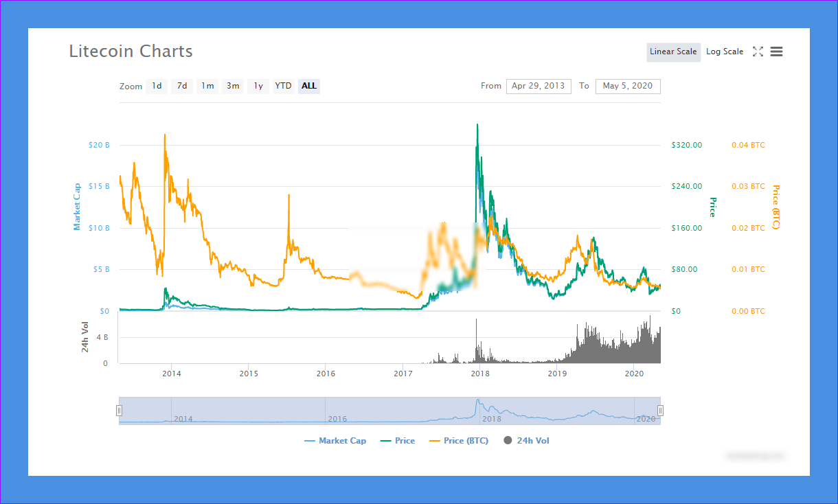Edit the To date field

coord(628,86)
